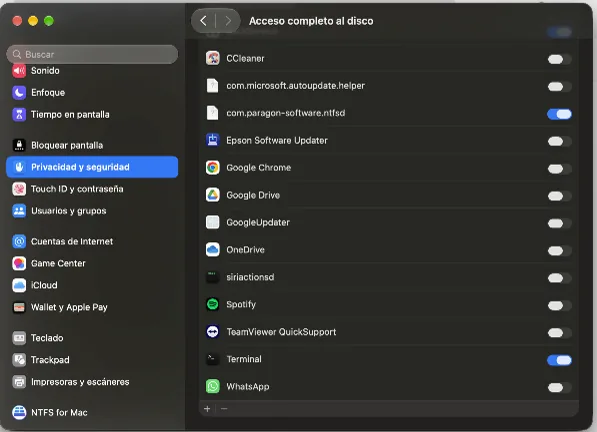Click the Tiempo en pantalla hourglass icon
This screenshot has width=597, height=432.
point(19,115)
